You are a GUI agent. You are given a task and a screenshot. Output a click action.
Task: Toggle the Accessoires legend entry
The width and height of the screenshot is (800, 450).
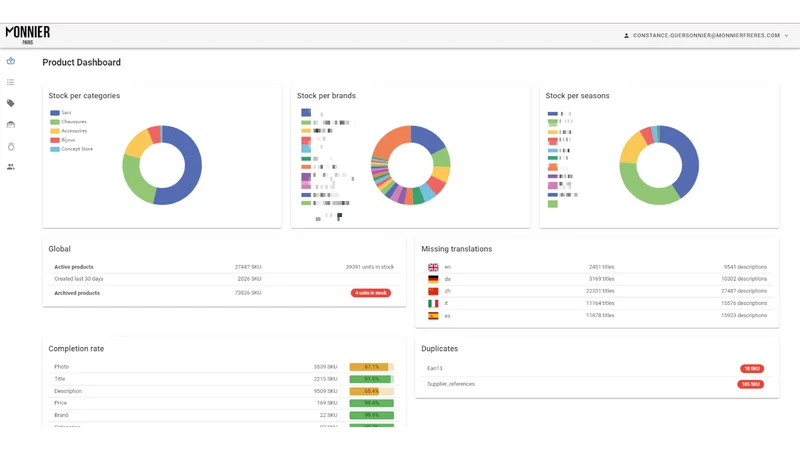(68, 131)
